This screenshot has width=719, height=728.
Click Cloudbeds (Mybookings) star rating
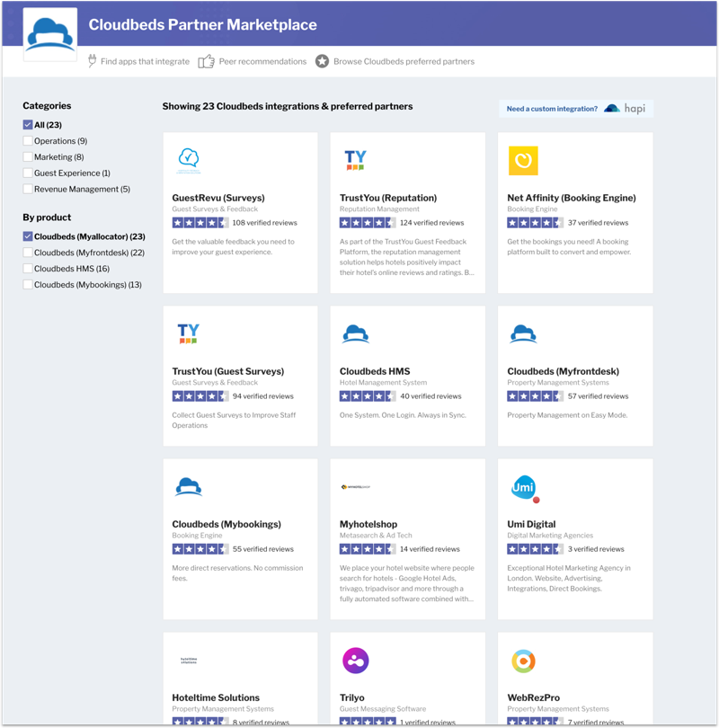[200, 549]
